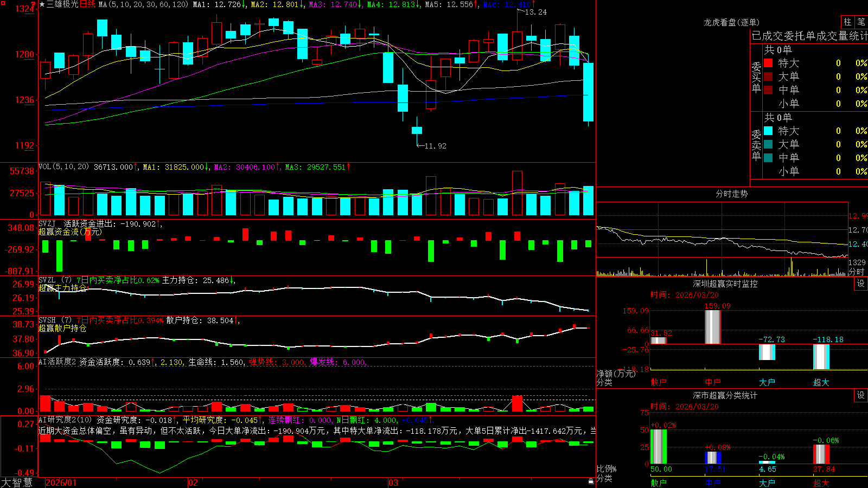Click the star icon before 三雄极光

(42, 4)
